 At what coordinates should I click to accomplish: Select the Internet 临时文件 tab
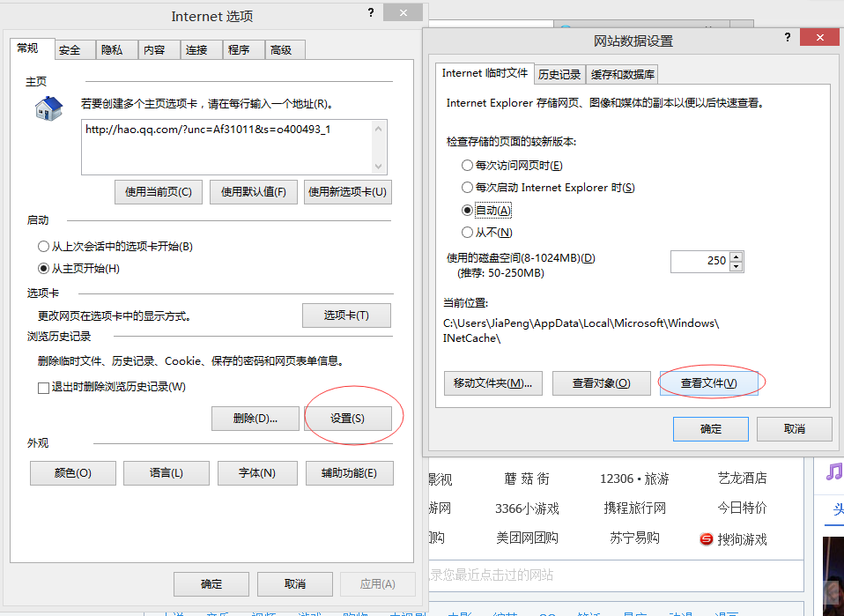(x=485, y=73)
